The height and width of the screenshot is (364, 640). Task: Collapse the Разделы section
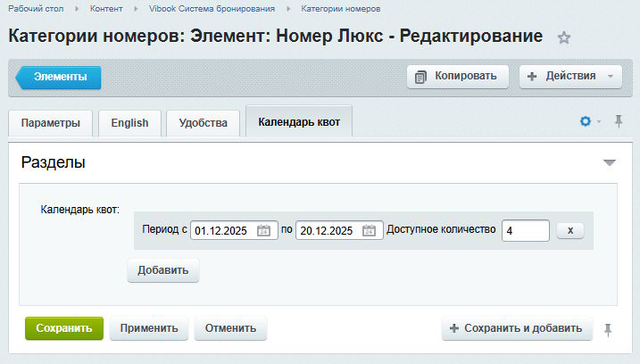coord(610,163)
